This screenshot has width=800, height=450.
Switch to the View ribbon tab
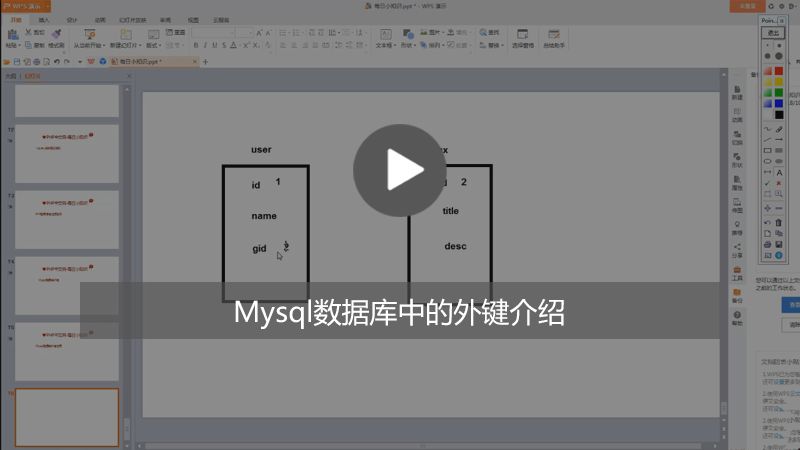coord(193,20)
